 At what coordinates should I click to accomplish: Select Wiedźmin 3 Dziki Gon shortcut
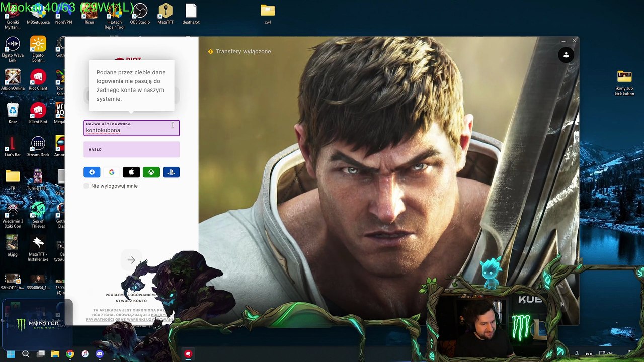[13, 215]
